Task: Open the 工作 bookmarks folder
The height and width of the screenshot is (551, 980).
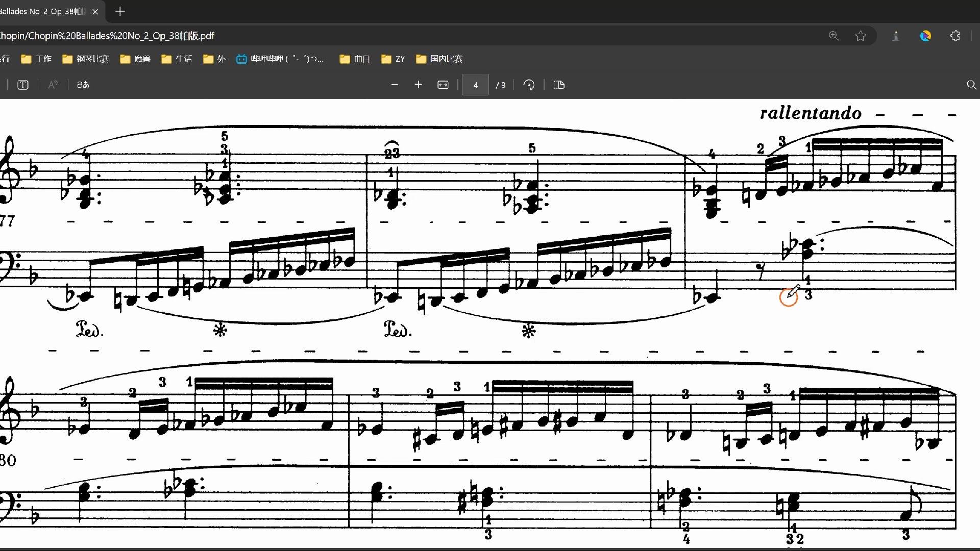Action: (x=36, y=59)
